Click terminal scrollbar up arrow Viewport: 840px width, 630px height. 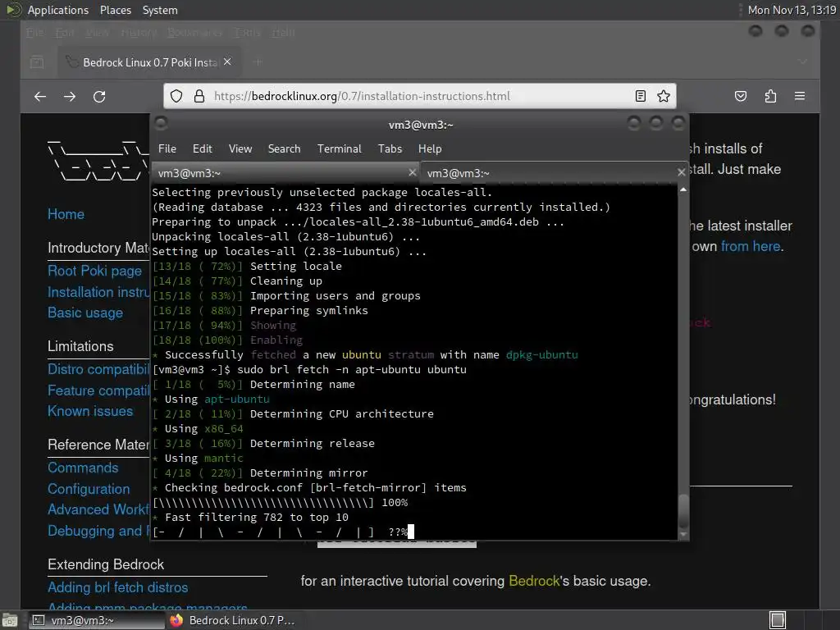[x=683, y=189]
